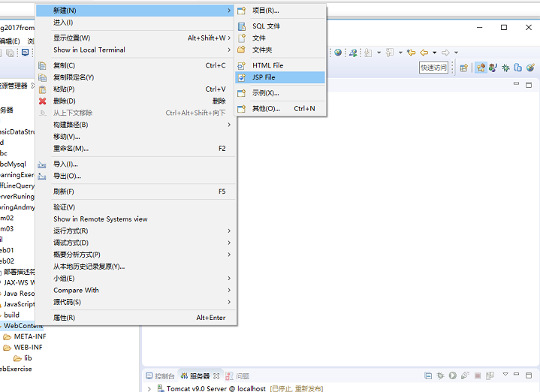Close the 服务器 servers tab

pyautogui.click(x=216, y=375)
